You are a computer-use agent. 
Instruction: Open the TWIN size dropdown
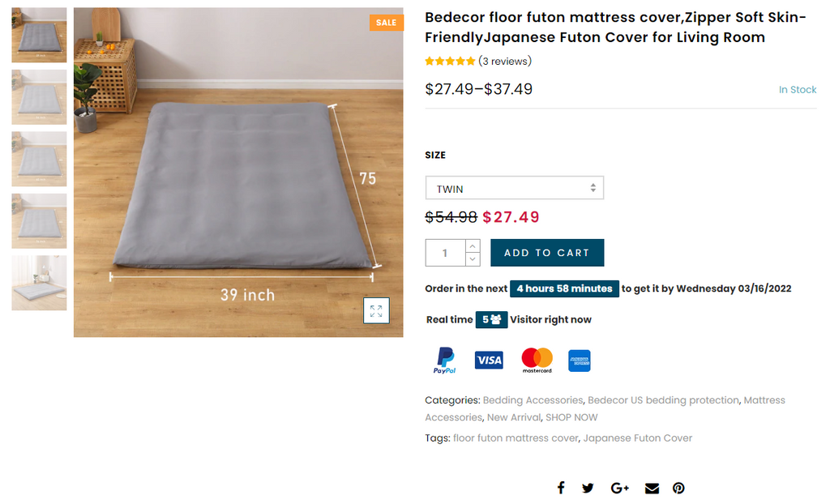point(514,189)
